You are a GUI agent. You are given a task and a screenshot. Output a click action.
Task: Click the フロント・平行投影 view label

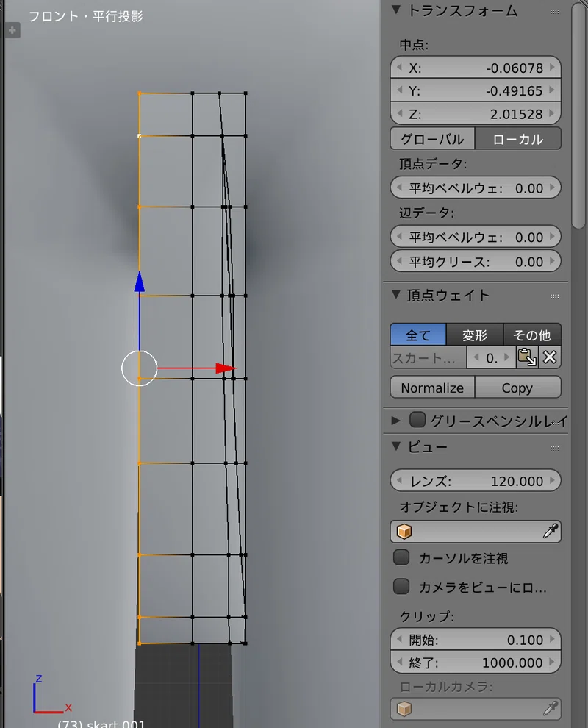pyautogui.click(x=86, y=16)
